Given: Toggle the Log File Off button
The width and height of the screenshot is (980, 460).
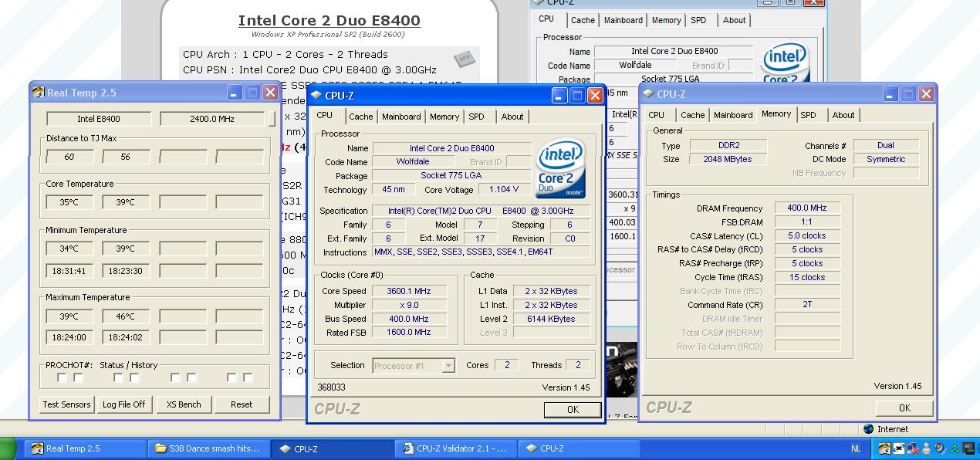Looking at the screenshot, I should (x=124, y=404).
